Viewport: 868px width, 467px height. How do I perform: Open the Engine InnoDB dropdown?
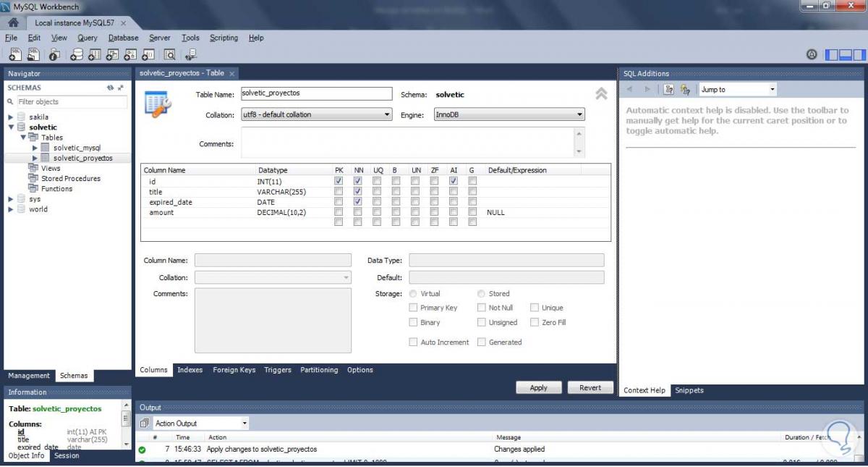click(509, 114)
